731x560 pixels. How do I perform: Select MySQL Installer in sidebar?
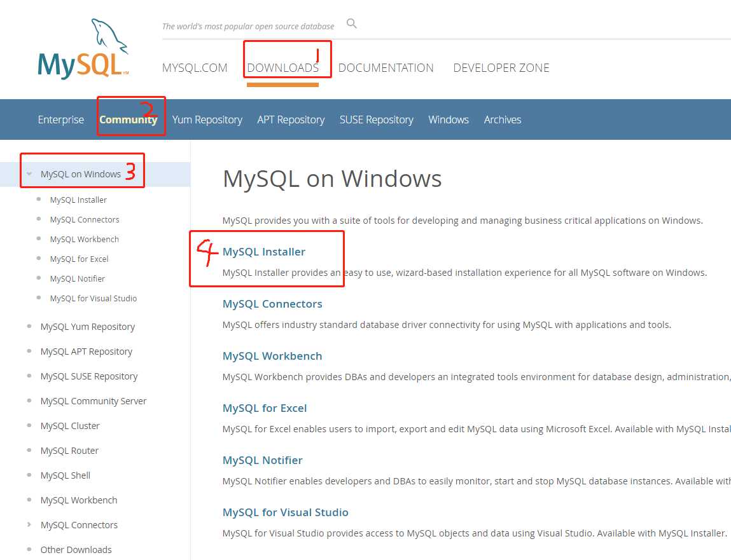78,200
